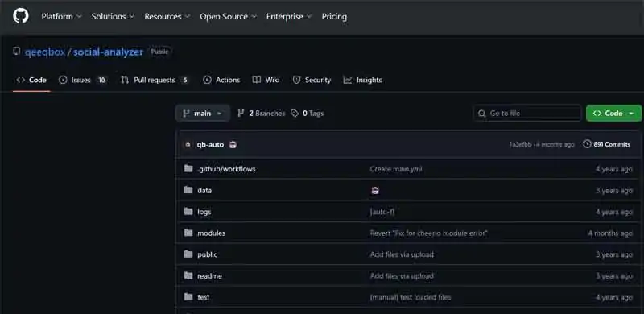Open the Actions tab
Image resolution: width=644 pixels, height=314 pixels.
(221, 81)
